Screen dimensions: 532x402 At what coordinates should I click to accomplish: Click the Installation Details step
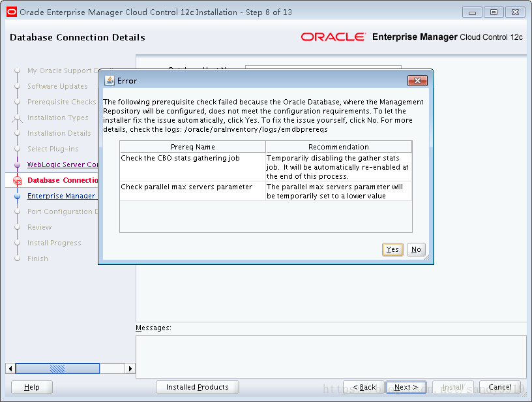[59, 133]
